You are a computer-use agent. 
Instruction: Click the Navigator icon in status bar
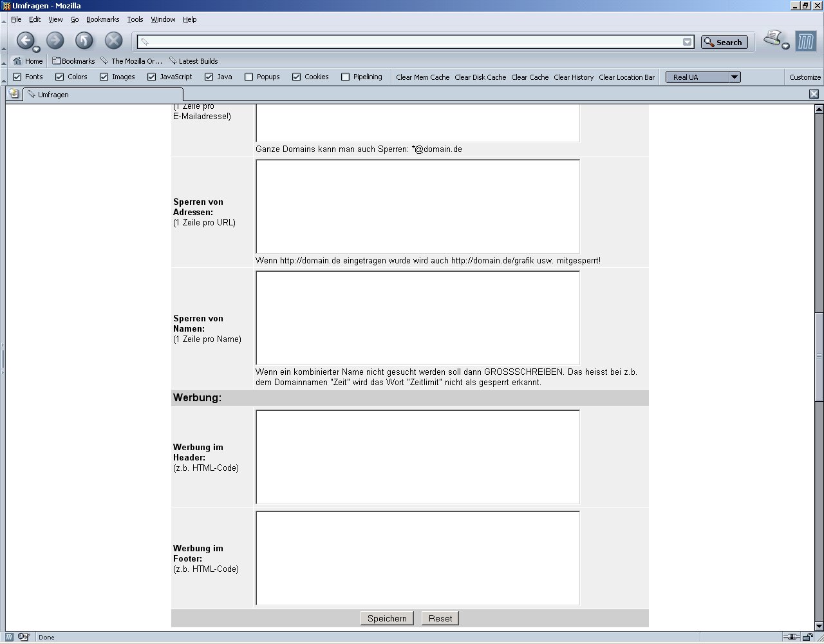click(x=10, y=637)
